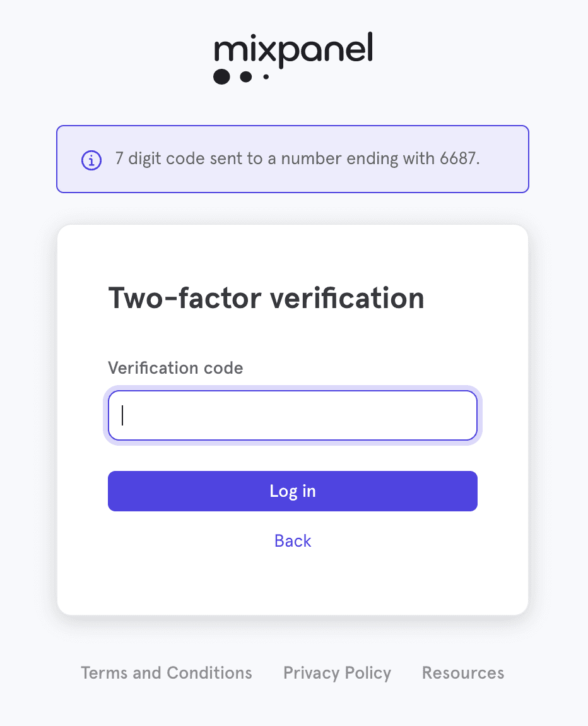Click the largest dot in the Mixpanel logo
Screen dimensions: 588x726
click(222, 77)
